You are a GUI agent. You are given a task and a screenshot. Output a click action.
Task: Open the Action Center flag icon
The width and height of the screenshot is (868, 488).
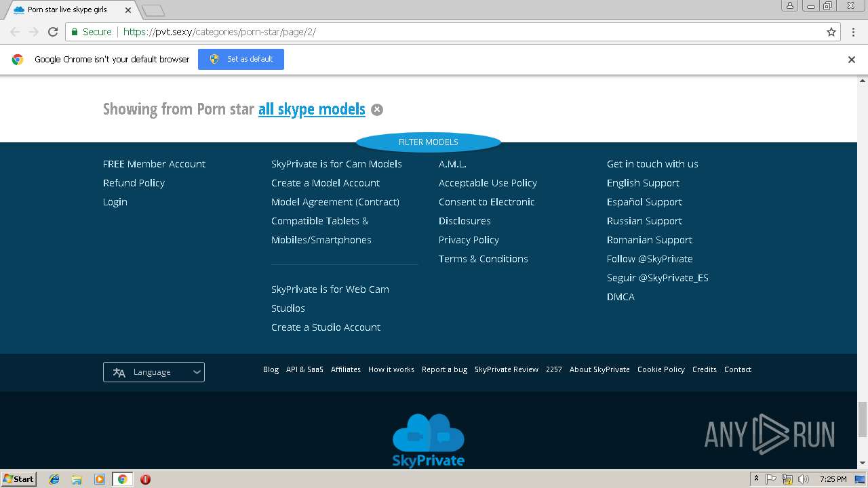(x=771, y=479)
